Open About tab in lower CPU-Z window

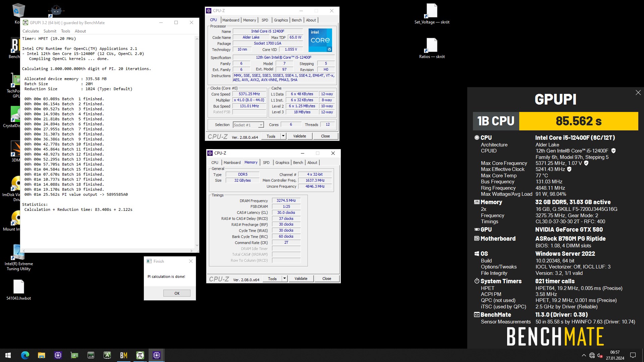click(312, 163)
